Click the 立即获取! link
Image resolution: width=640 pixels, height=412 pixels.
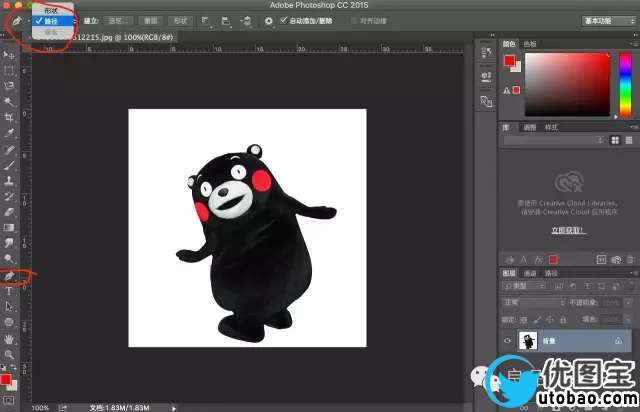(x=569, y=230)
